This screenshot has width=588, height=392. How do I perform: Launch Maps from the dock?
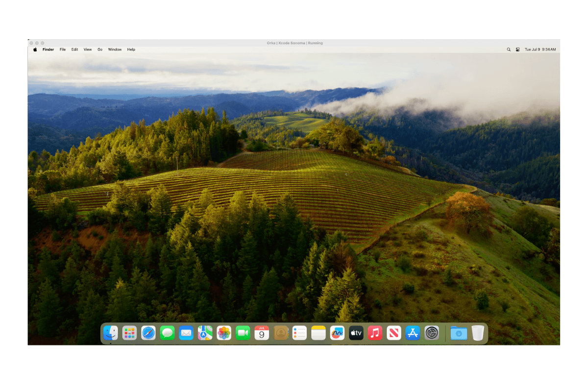tap(205, 333)
